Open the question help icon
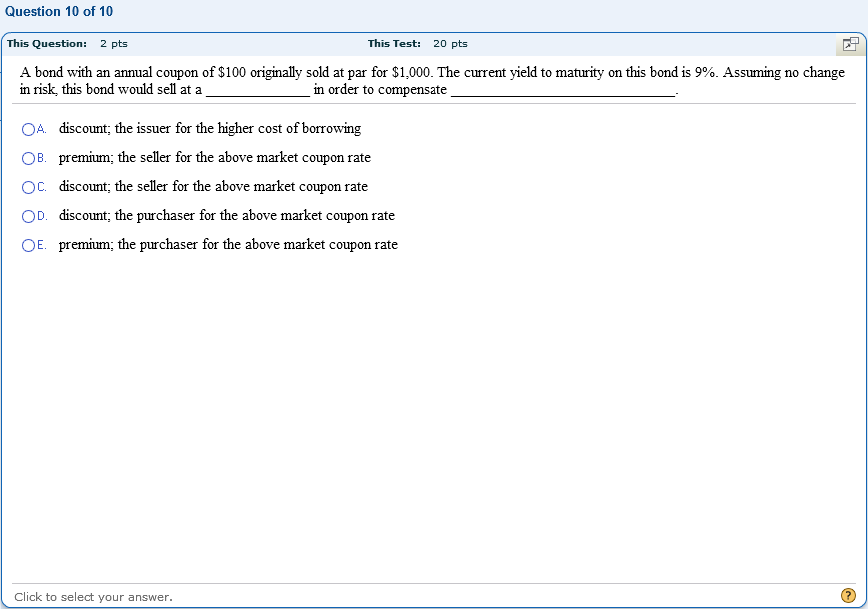This screenshot has width=868, height=609. [x=848, y=595]
